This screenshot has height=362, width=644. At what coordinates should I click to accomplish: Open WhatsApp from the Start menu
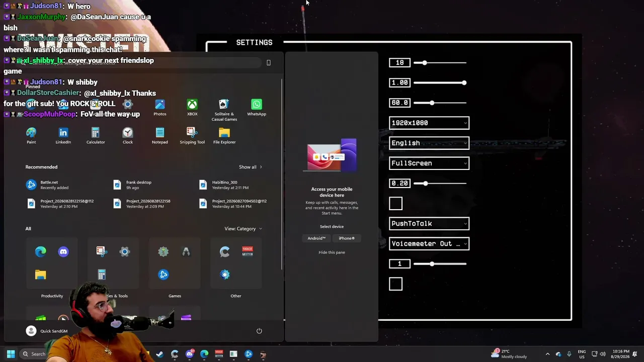pyautogui.click(x=257, y=108)
